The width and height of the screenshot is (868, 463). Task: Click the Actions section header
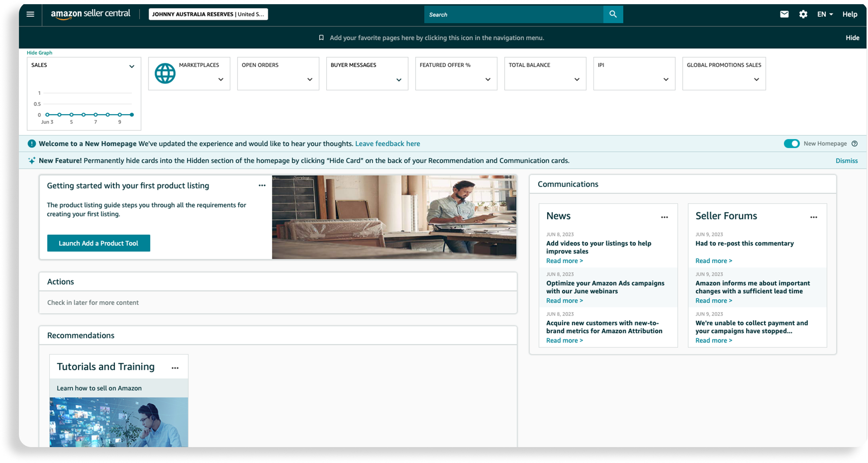click(61, 282)
